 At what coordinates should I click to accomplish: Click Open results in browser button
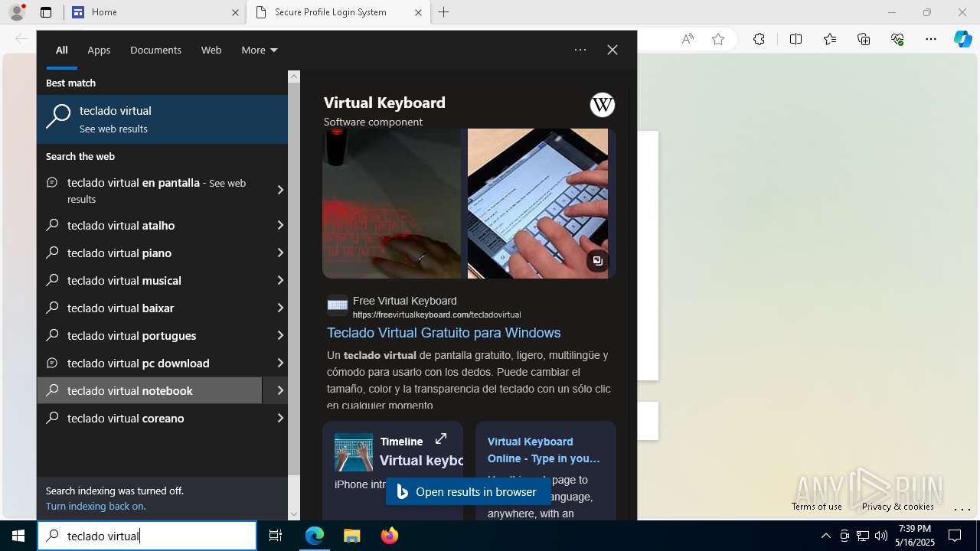click(468, 491)
